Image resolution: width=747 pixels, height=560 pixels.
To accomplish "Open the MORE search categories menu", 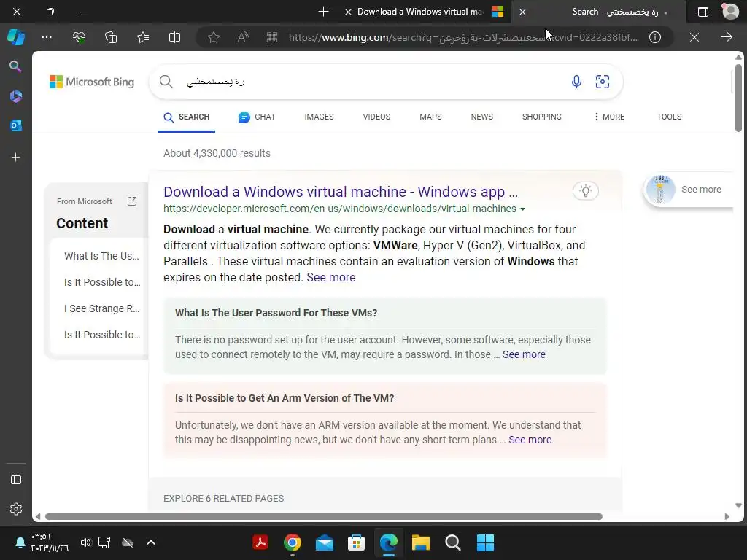I will 609,117.
